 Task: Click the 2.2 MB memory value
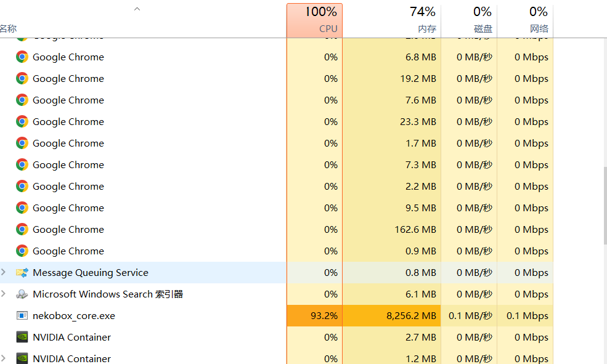[421, 187]
